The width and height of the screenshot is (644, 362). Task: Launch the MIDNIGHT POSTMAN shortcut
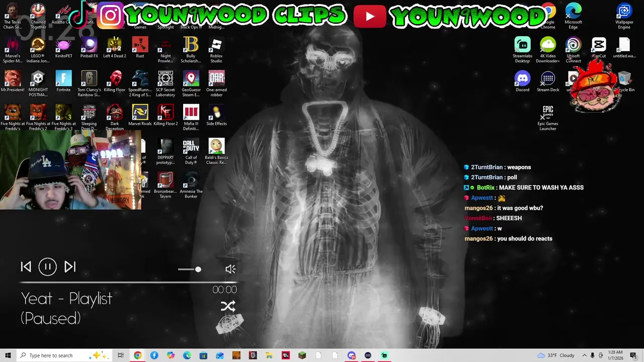coord(38,84)
